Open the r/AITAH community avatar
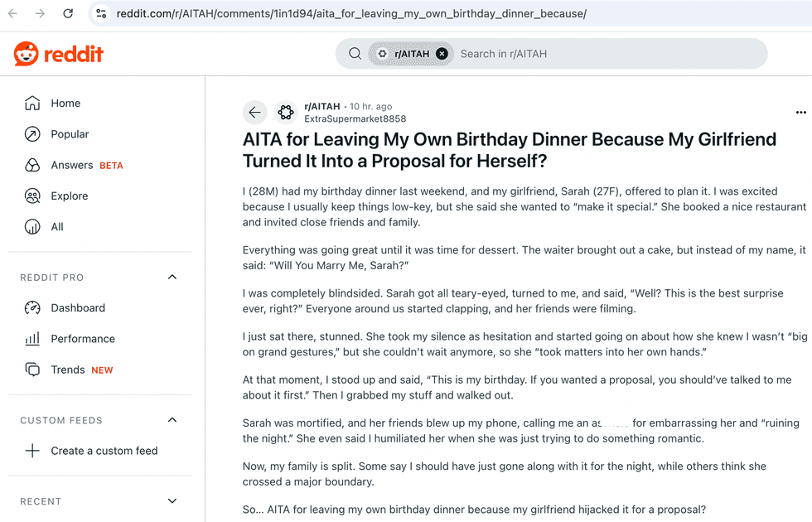The width and height of the screenshot is (812, 522). 285,113
